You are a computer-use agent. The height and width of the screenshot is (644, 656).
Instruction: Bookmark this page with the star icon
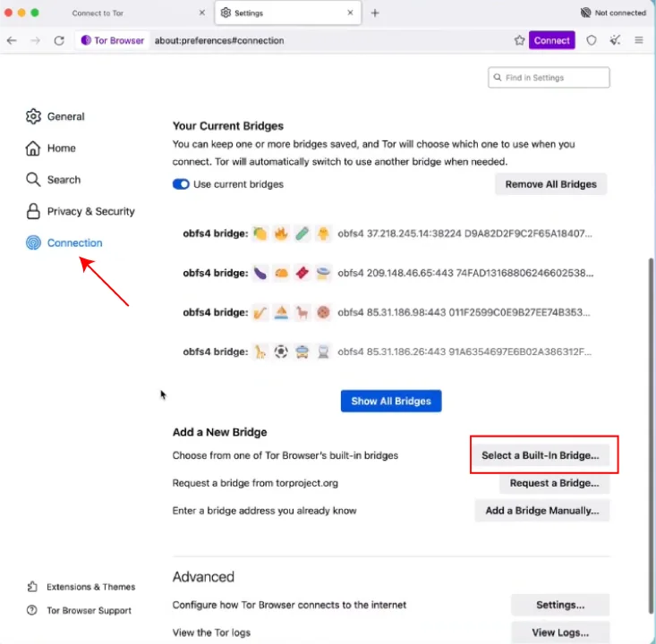(519, 40)
